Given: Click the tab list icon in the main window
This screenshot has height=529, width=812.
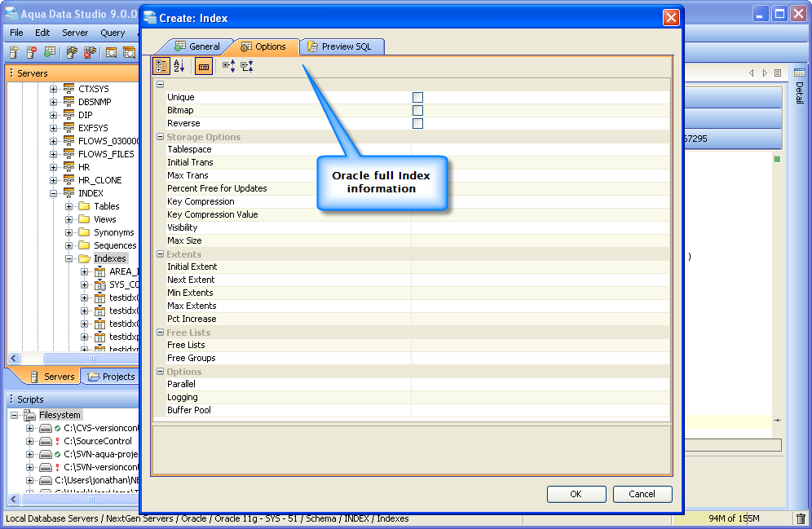Looking at the screenshot, I should 777,73.
